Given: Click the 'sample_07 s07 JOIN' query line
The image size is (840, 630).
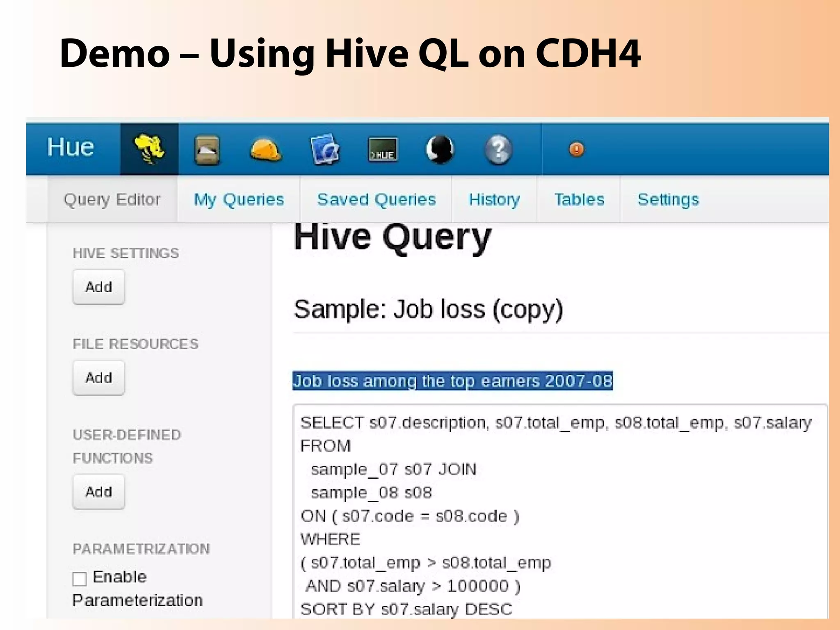Looking at the screenshot, I should (394, 469).
